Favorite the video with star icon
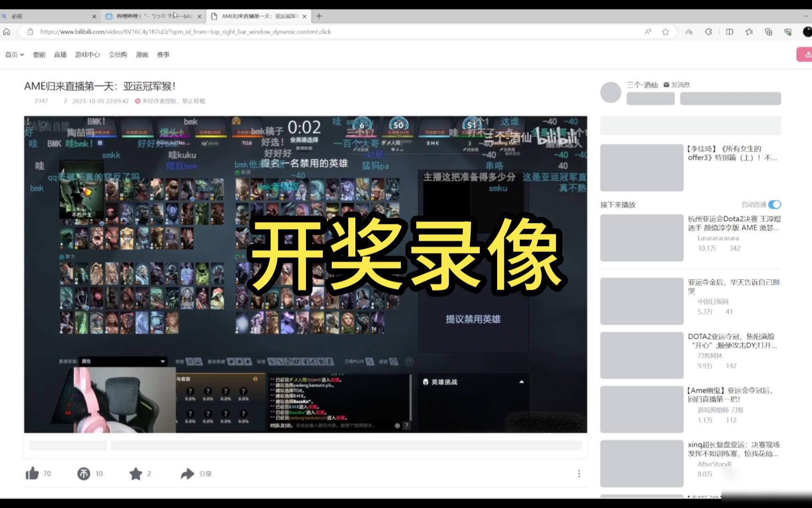The image size is (812, 508). click(x=136, y=474)
